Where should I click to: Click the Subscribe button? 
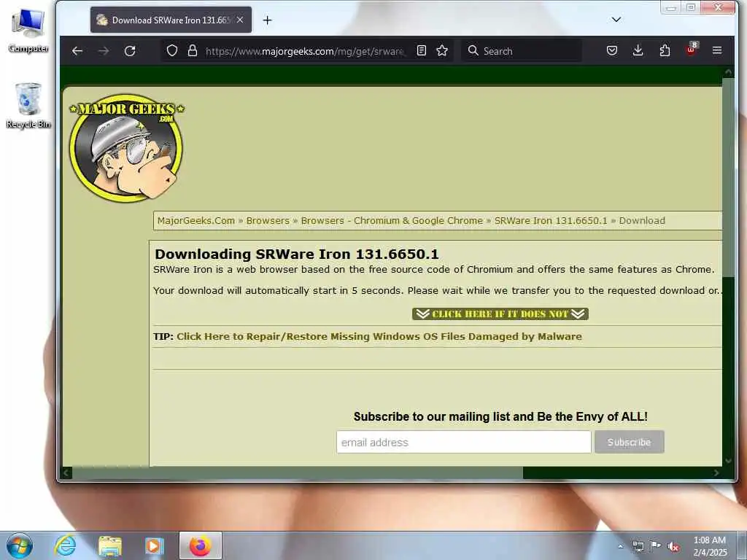(x=630, y=442)
